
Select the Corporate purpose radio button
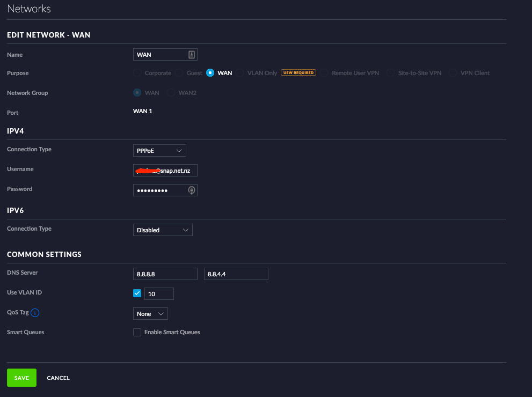(137, 73)
